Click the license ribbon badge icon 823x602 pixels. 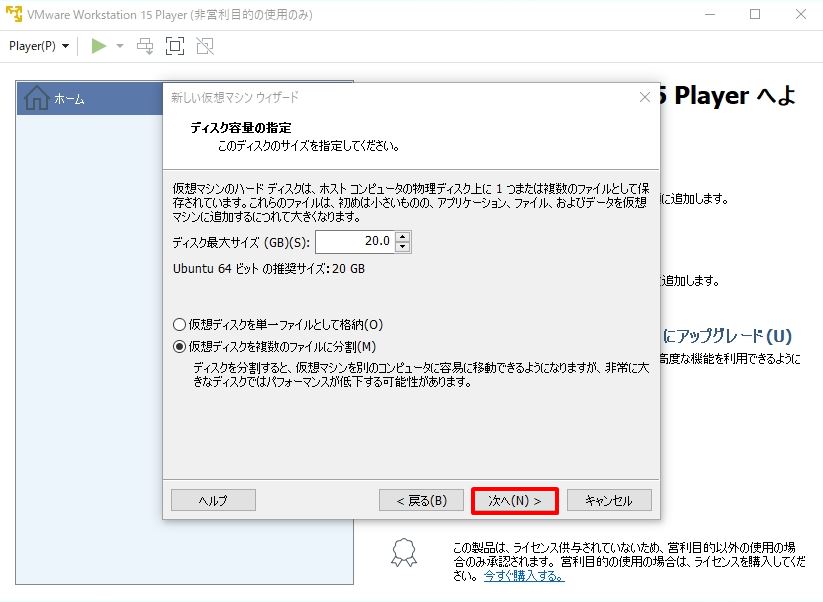(x=404, y=553)
